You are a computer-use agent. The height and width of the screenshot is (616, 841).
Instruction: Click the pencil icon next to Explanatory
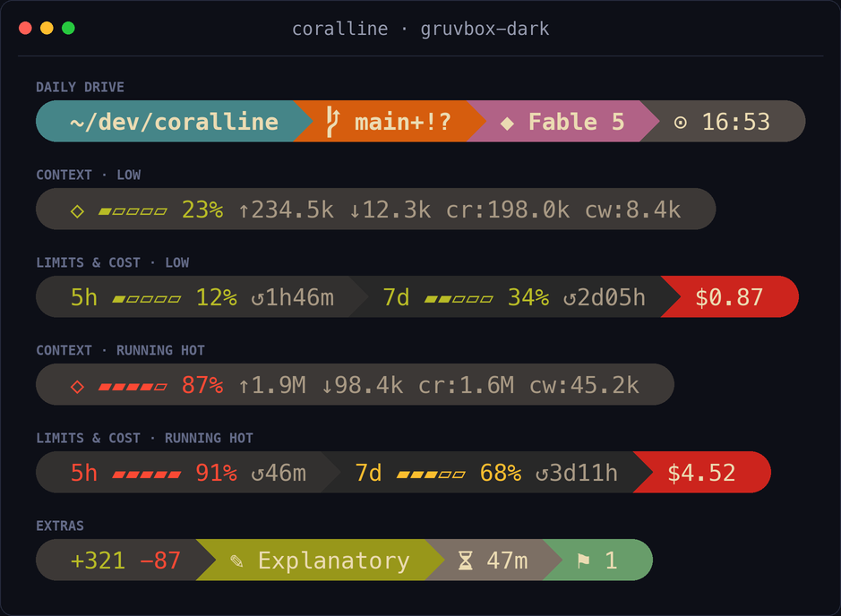[236, 560]
